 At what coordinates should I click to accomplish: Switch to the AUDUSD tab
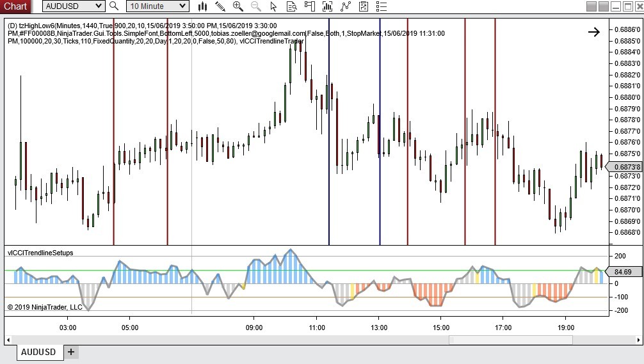tap(38, 352)
